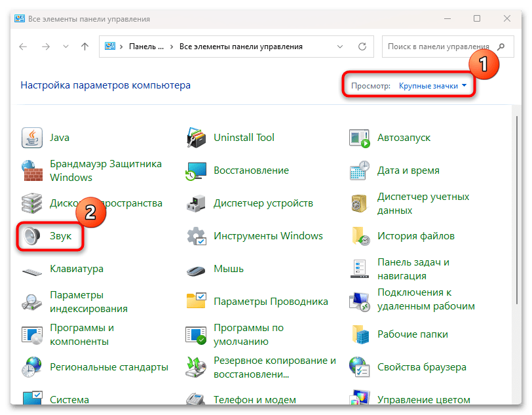Open Программы и компоненты link

(82, 334)
